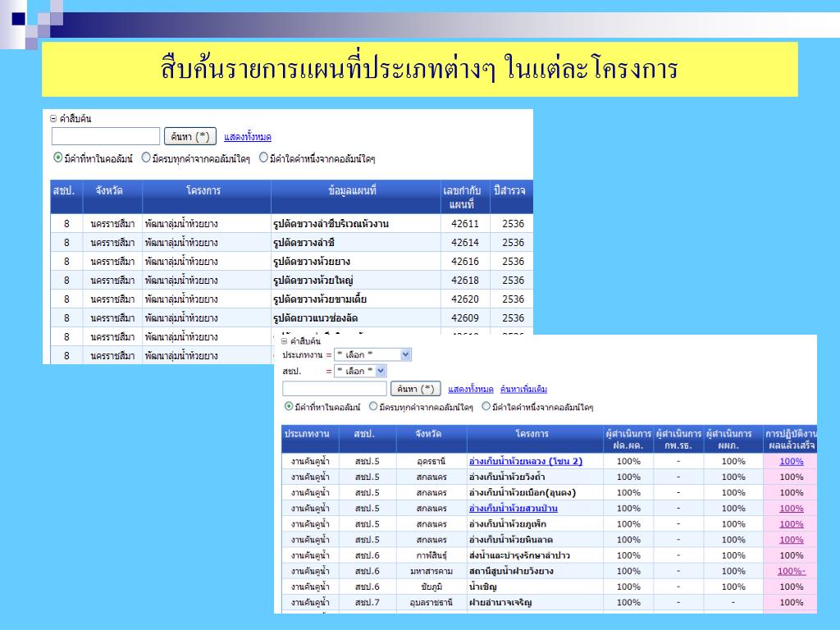Click map number 42614
Screen dimensions: 840x630
pyautogui.click(x=465, y=243)
